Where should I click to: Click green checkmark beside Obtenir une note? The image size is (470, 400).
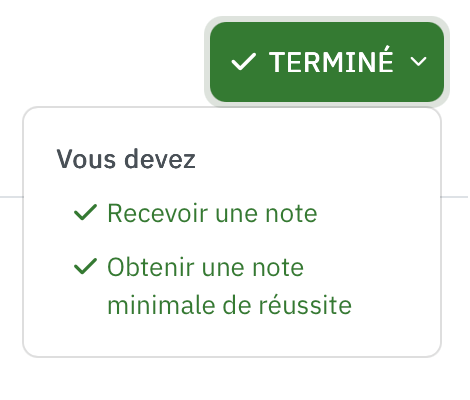pos(85,267)
